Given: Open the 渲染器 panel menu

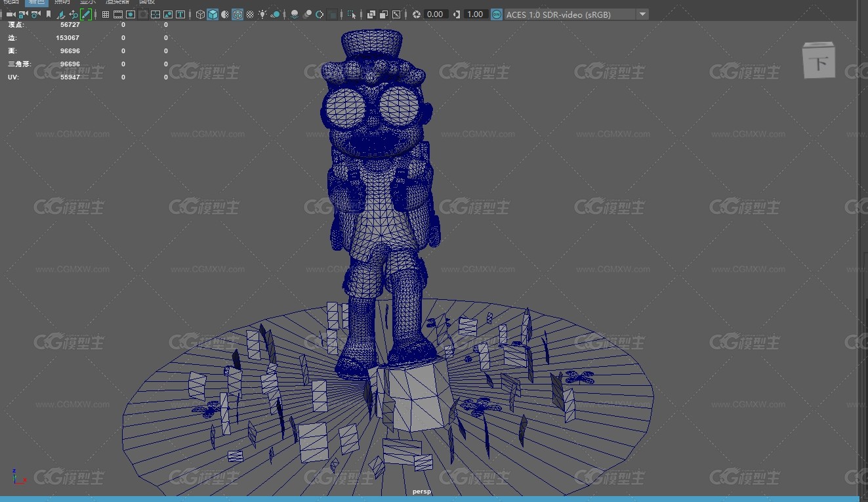Looking at the screenshot, I should coord(118,2).
